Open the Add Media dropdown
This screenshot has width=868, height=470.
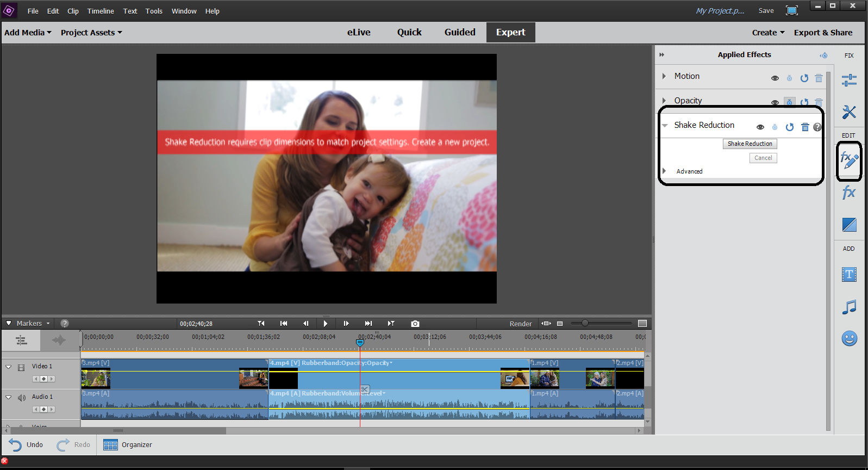pyautogui.click(x=28, y=33)
